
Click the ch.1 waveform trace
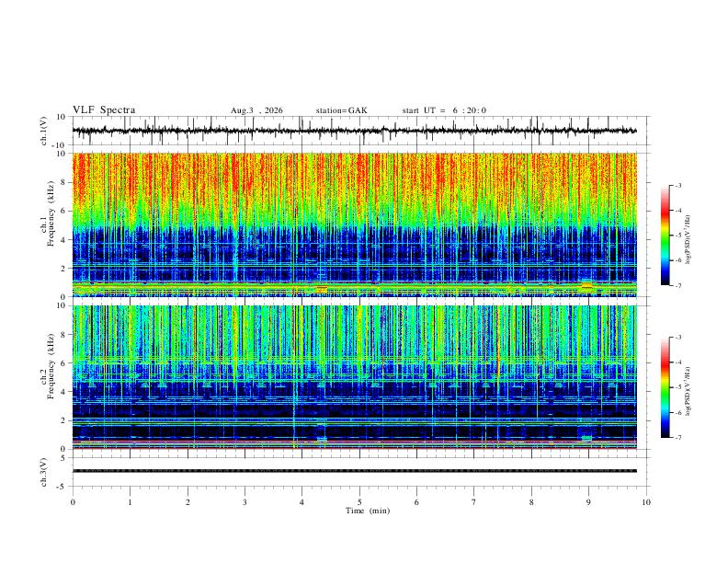coord(354,131)
